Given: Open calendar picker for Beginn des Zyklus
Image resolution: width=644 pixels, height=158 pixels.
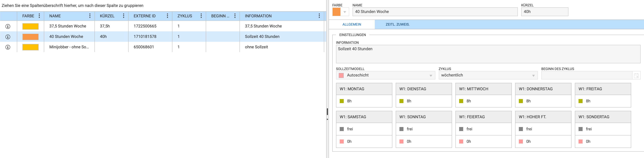Looking at the screenshot, I should coord(636,75).
